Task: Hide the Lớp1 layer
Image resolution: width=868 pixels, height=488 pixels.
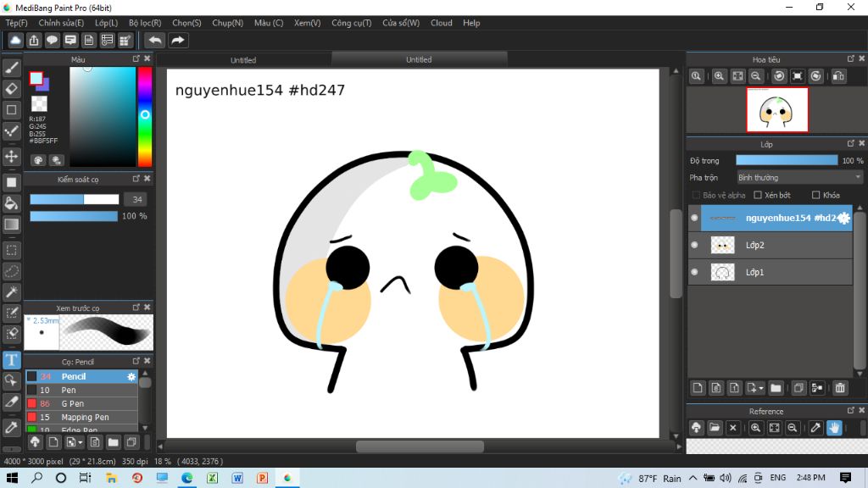Action: (694, 272)
